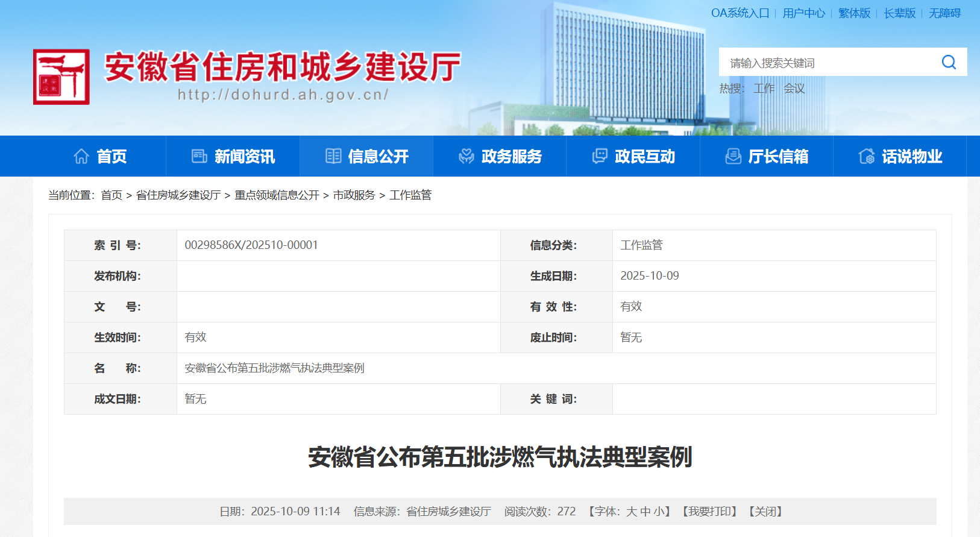This screenshot has height=537, width=980.
Task: Click the name cell 安徽省公布第五批涉燃气执法典型案例
Action: click(x=274, y=368)
